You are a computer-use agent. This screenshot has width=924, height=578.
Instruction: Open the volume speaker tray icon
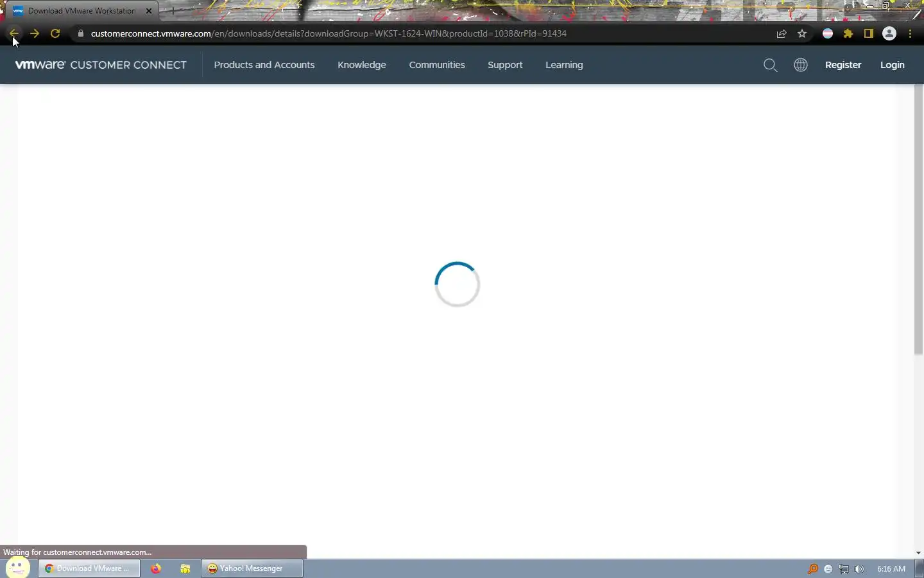click(859, 569)
